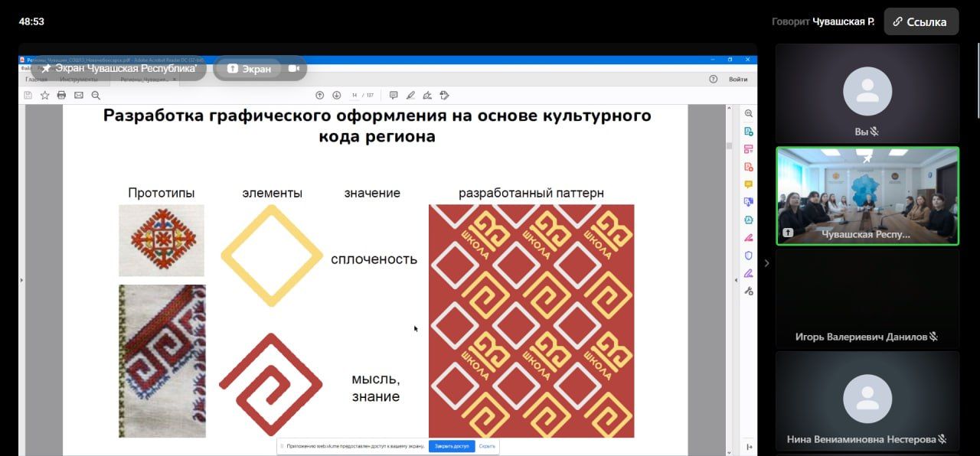This screenshot has height=456, width=980.
Task: Click Compress PDF icon in right panel
Action: (x=749, y=220)
